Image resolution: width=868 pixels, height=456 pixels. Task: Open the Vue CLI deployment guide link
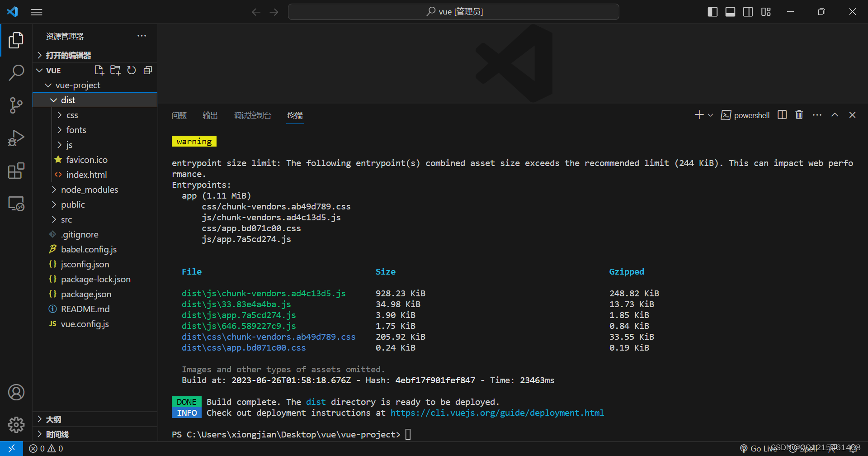[497, 413]
